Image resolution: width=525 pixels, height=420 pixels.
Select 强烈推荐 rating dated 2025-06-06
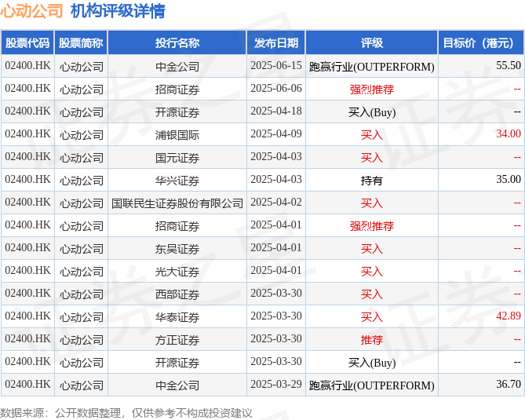pyautogui.click(x=372, y=89)
